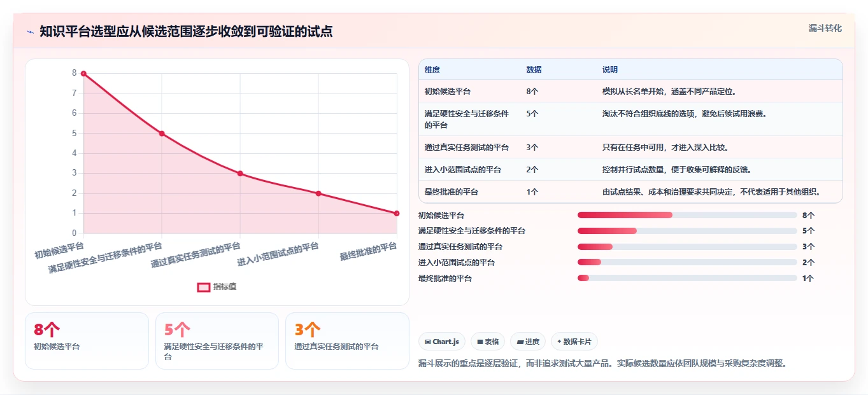Click the chart data point at value 5
Viewport: 868px width, 395px height.
pyautogui.click(x=162, y=134)
